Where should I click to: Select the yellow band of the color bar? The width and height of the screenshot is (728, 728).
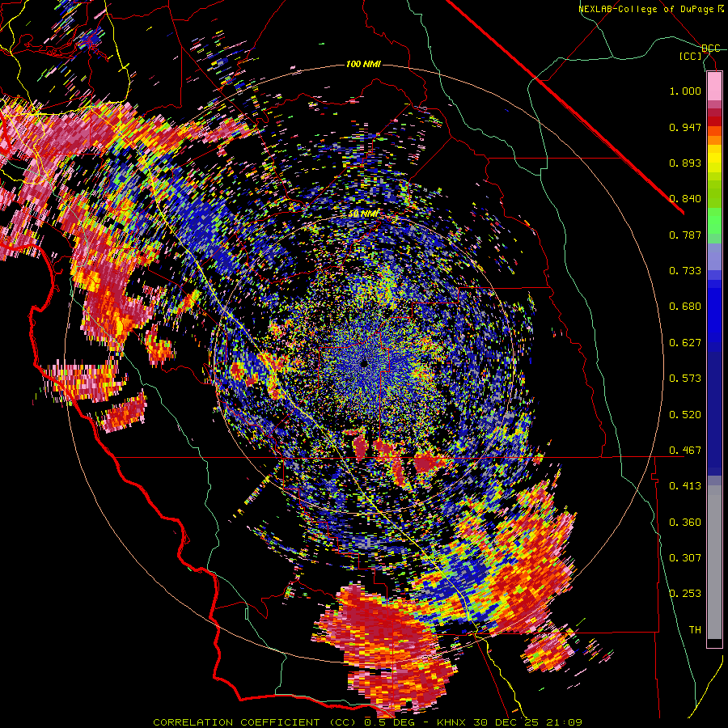tap(714, 159)
